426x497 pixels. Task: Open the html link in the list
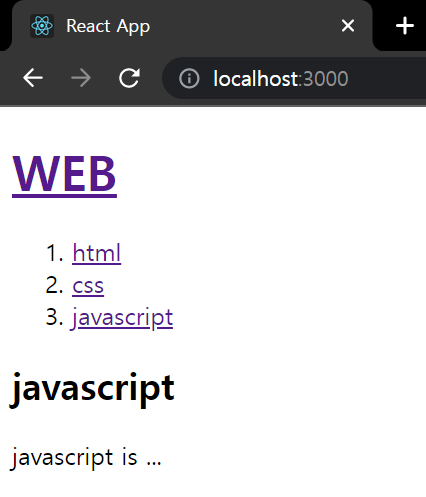tap(97, 253)
